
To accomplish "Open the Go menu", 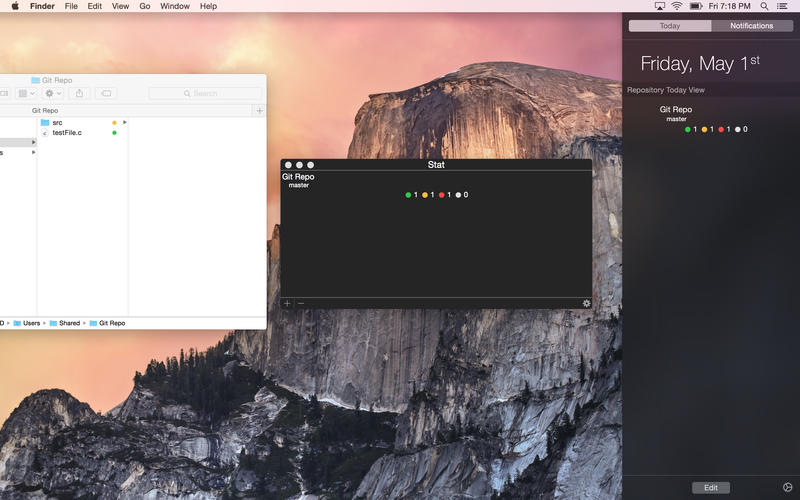I will (x=145, y=6).
